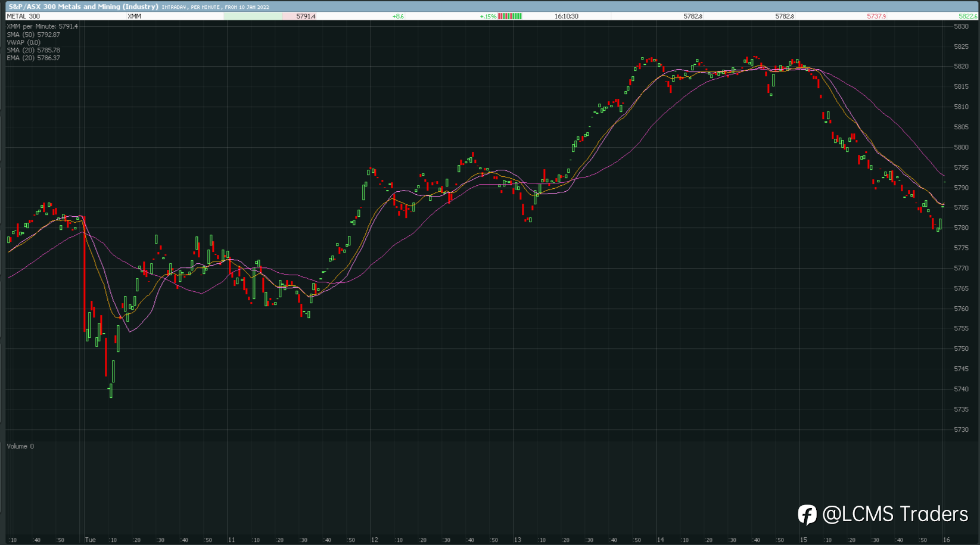Click the 5800 price axis label
Viewport: 980px width, 545px height.
(x=961, y=147)
